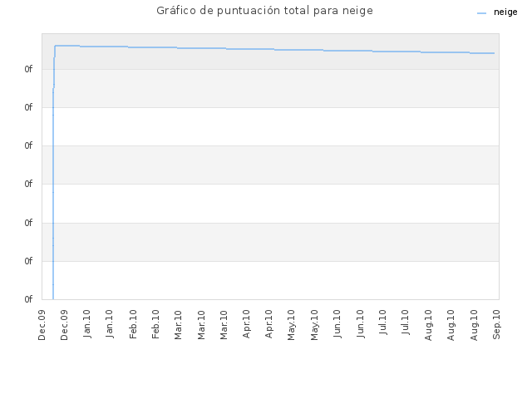Select the 'neige' legend label
The width and height of the screenshot is (532, 399).
[x=505, y=12]
